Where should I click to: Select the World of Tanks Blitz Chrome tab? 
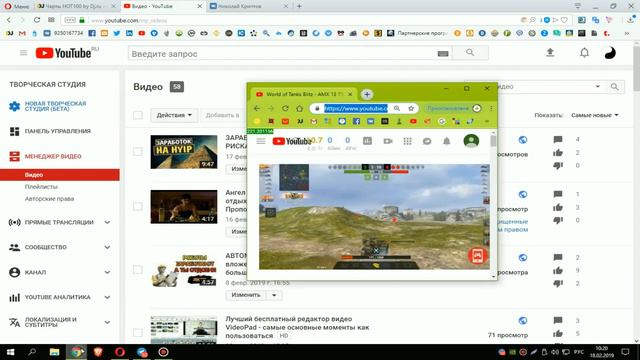[304, 94]
